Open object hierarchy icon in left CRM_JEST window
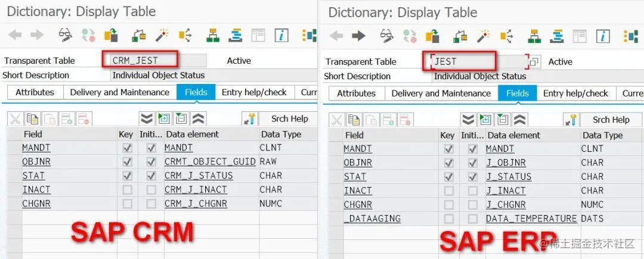This screenshot has height=259, width=644. tap(213, 35)
